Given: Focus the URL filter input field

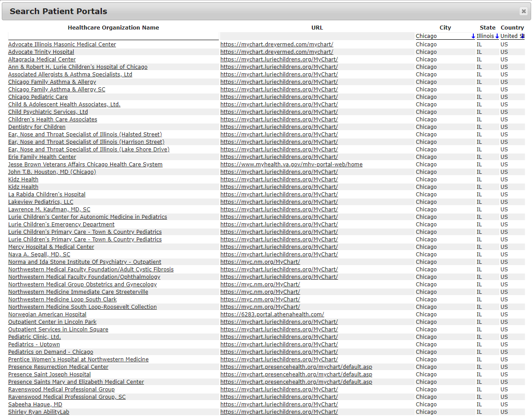Looking at the screenshot, I should pyautogui.click(x=317, y=36).
